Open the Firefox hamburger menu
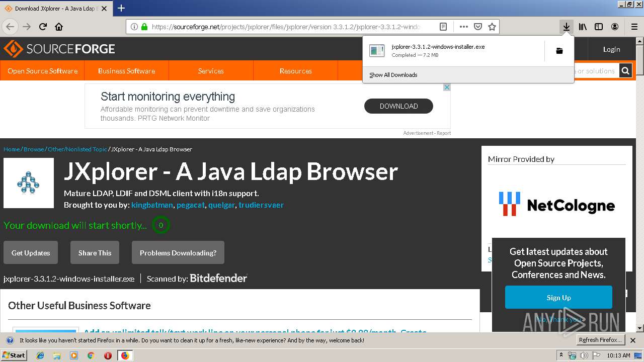Image resolution: width=644 pixels, height=362 pixels. [x=634, y=27]
